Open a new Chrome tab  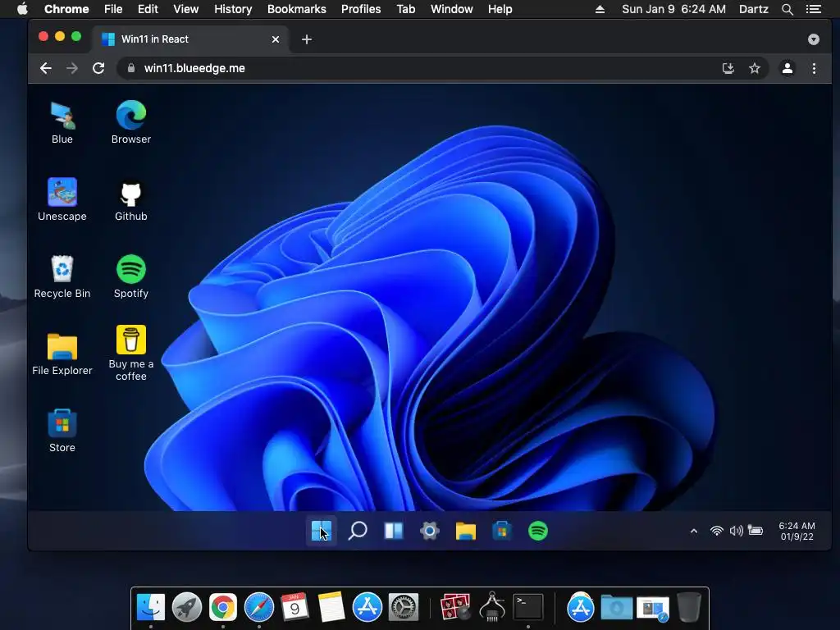pos(307,39)
